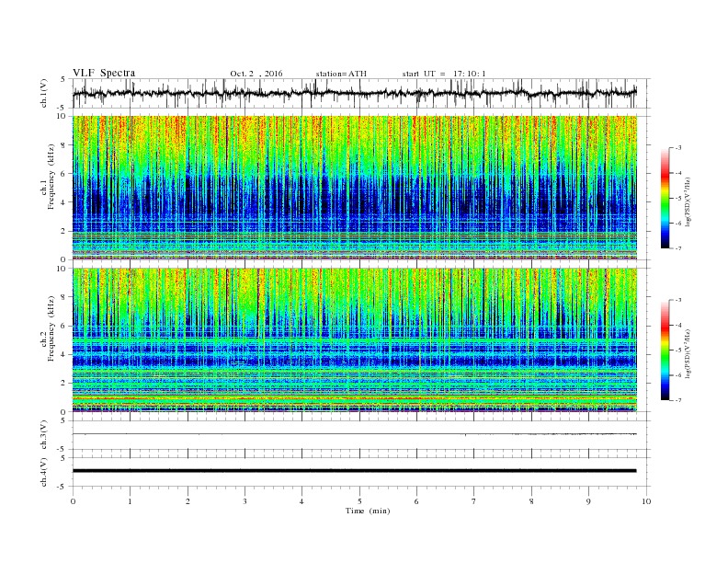Click the "start UT = 17:10:1" header text

[444, 74]
